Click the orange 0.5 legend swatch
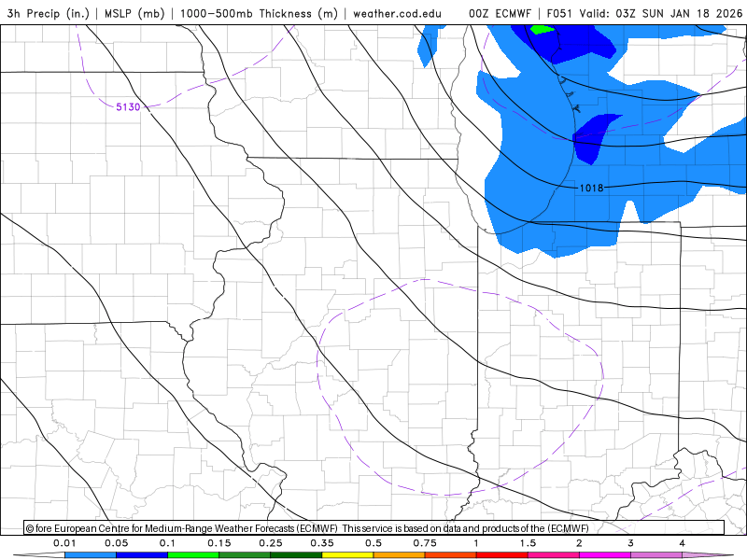 [399, 555]
